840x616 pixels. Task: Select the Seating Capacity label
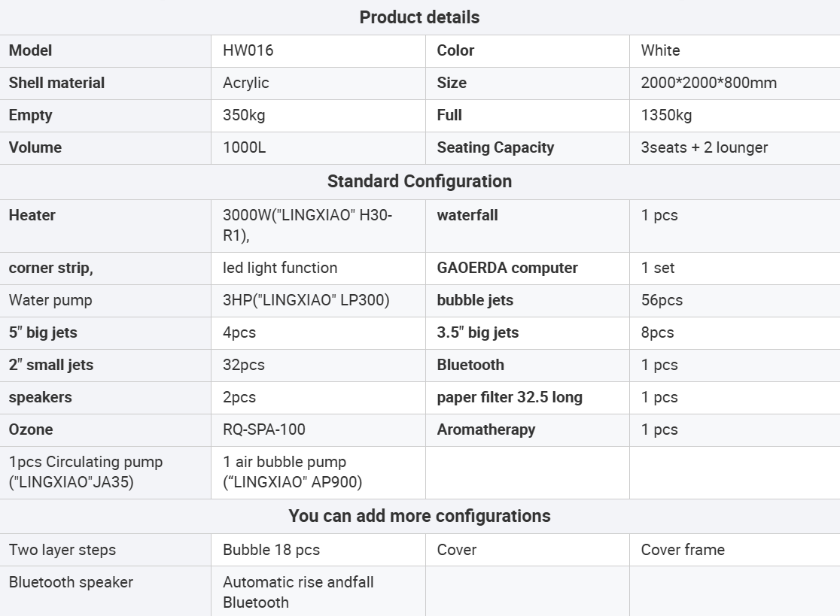[x=495, y=147]
